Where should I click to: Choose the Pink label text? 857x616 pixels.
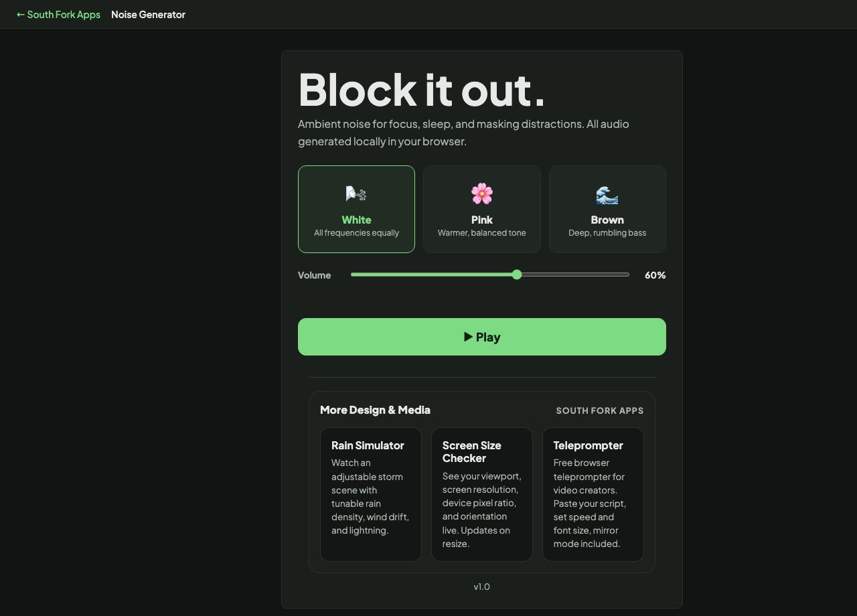(x=482, y=220)
